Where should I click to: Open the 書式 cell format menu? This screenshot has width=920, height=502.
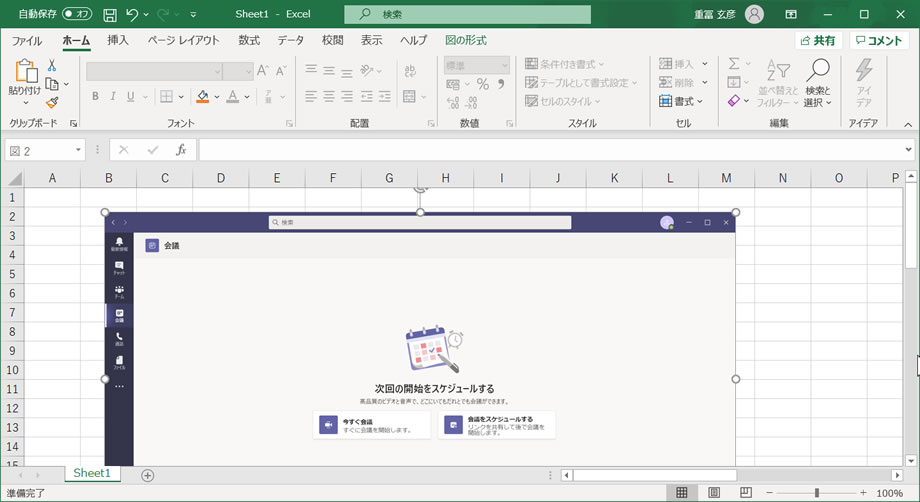[681, 101]
